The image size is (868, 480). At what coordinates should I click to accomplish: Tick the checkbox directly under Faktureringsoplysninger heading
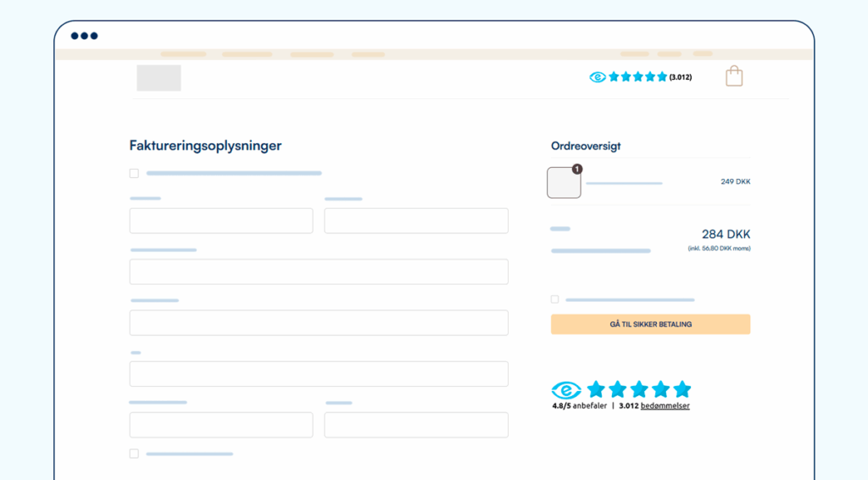[x=134, y=173]
